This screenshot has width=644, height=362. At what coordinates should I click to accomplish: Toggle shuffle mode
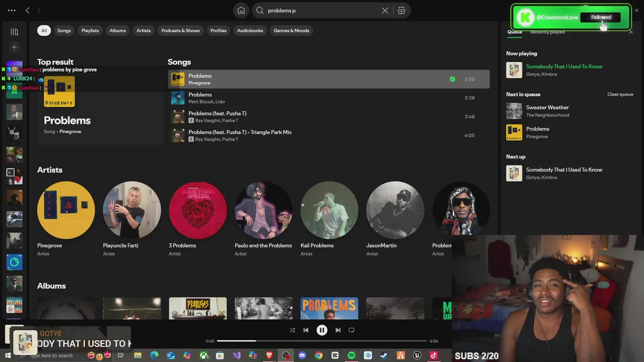pyautogui.click(x=292, y=330)
